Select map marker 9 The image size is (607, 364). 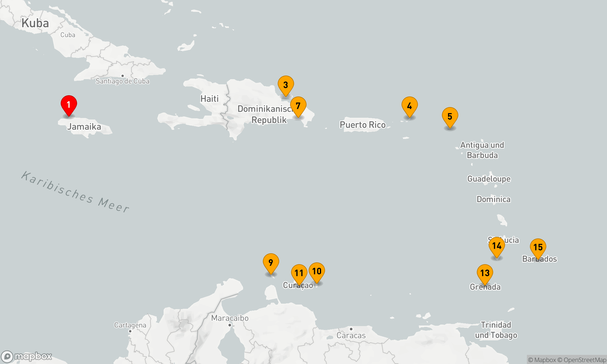[x=271, y=262]
